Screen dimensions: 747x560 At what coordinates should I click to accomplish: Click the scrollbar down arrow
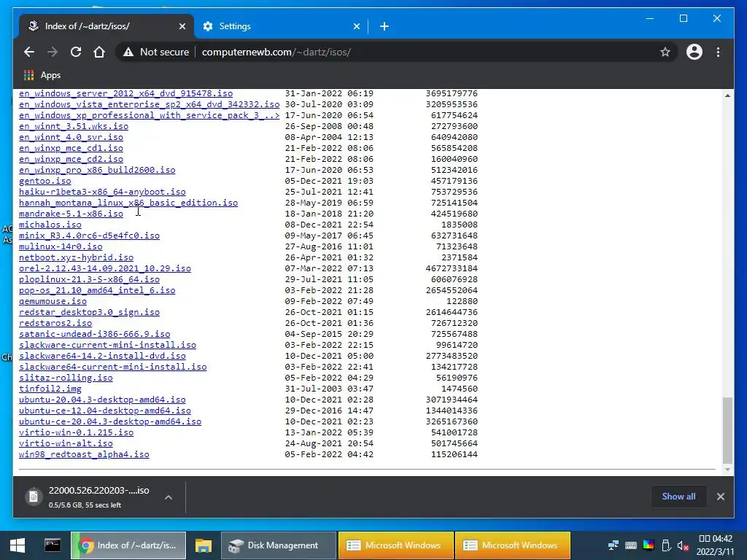[x=727, y=470]
